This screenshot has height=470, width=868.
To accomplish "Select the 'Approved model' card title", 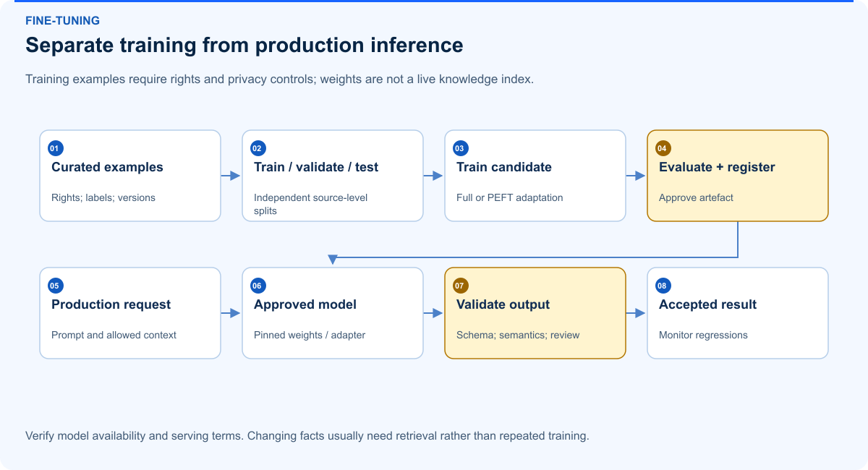I will pyautogui.click(x=305, y=304).
